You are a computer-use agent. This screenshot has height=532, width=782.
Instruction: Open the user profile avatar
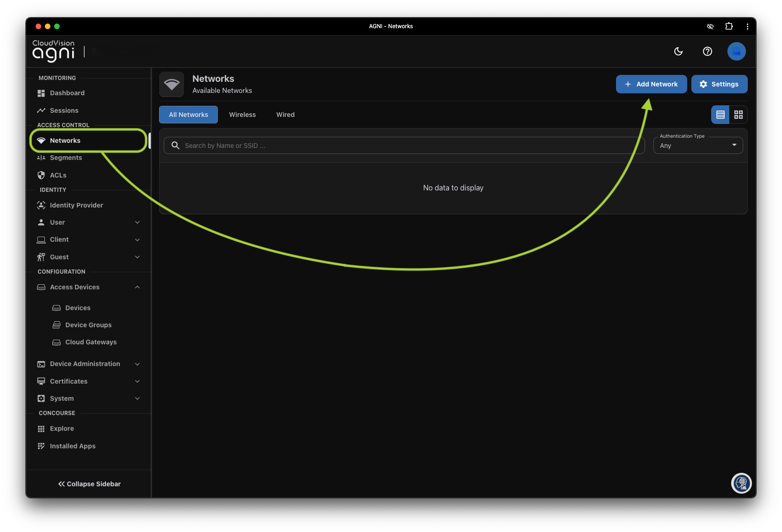pos(736,51)
